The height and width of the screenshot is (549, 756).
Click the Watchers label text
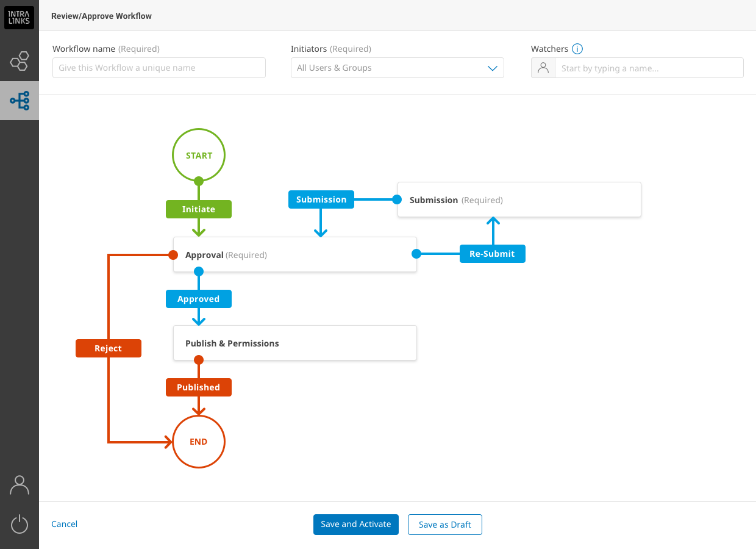tap(550, 49)
